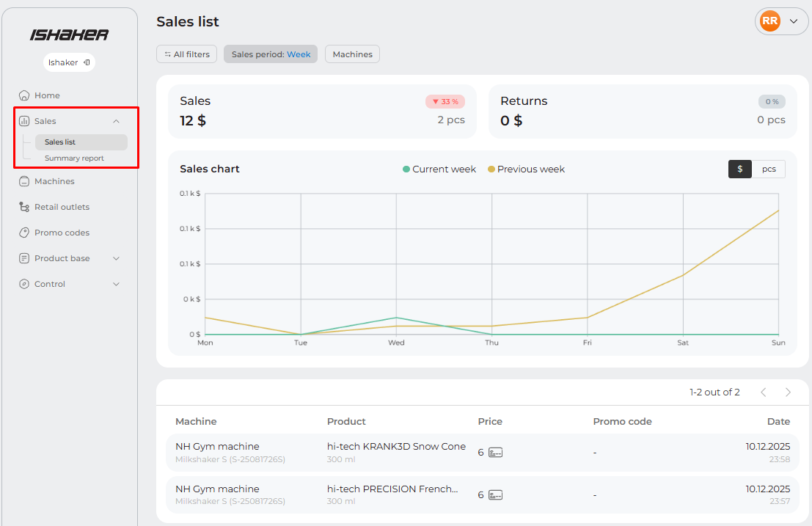Collapse the Sales menu chevron

click(x=116, y=121)
